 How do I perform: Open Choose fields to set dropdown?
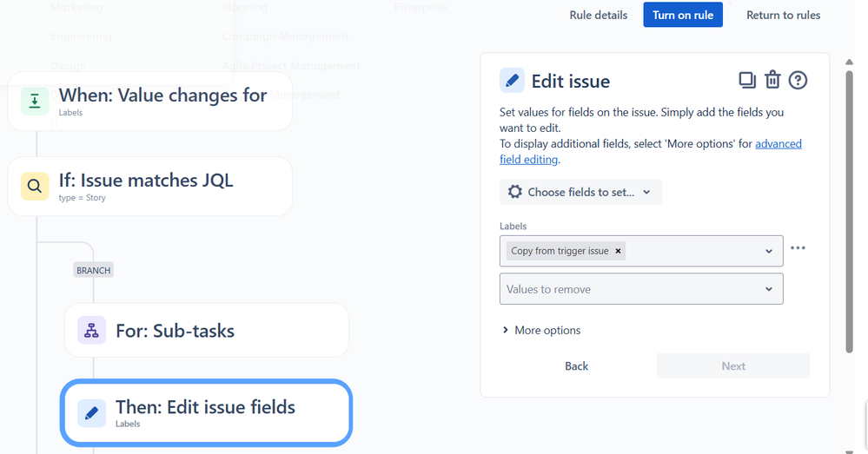(x=580, y=192)
